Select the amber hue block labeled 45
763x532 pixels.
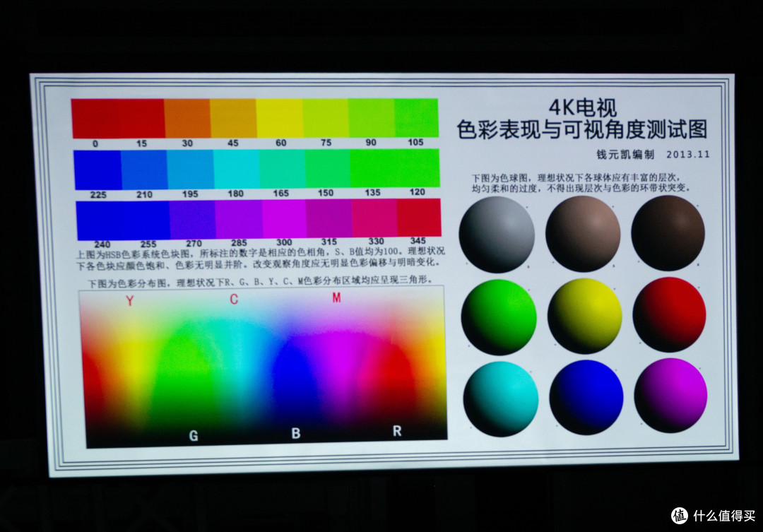click(234, 118)
